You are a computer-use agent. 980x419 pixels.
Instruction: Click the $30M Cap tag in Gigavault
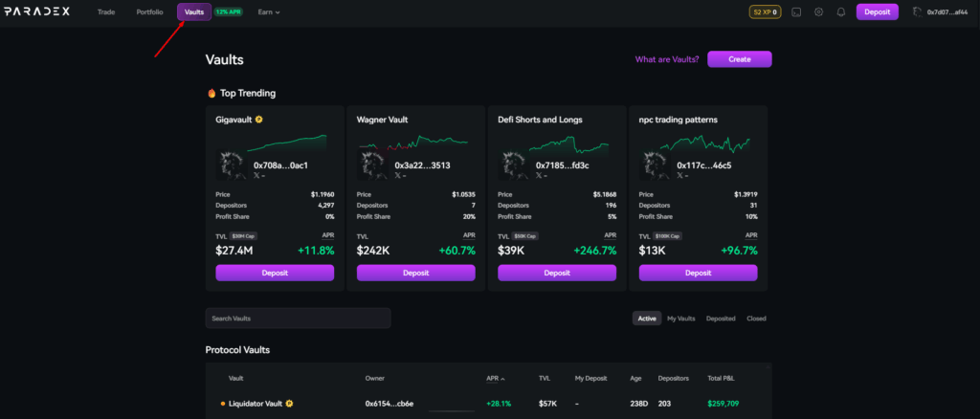point(243,236)
